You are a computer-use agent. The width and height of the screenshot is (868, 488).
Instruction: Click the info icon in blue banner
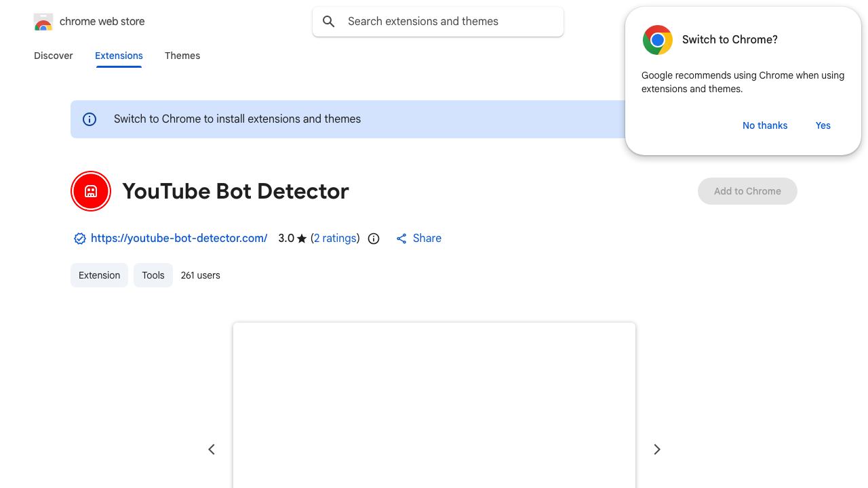click(90, 119)
